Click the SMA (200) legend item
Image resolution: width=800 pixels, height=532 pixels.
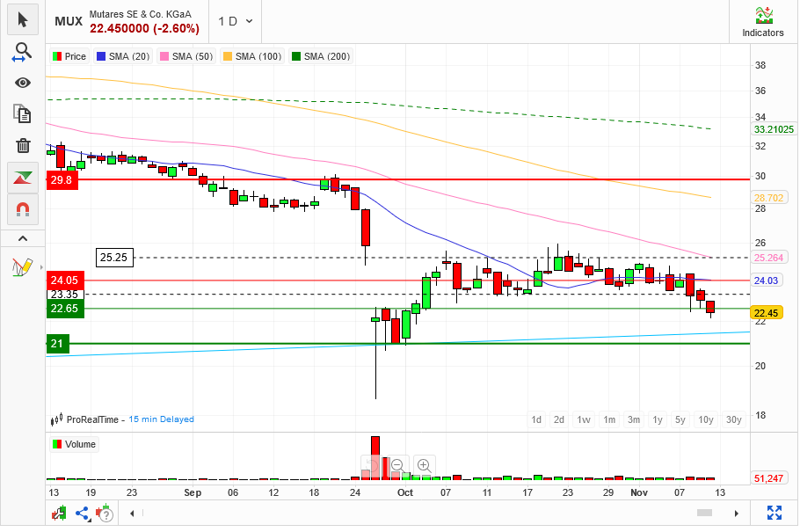click(321, 56)
